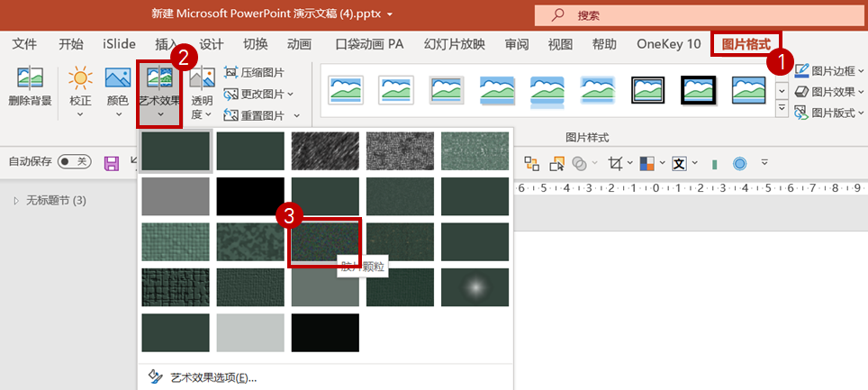Expand the 艺术效果 artistic effects dropdown arrow
Viewport: 868px width, 390px height.
tap(160, 114)
